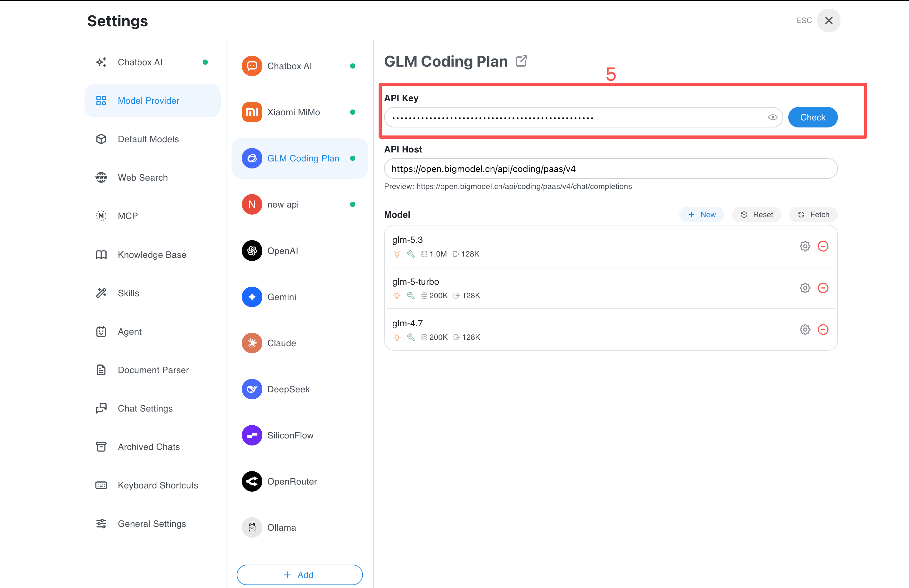Viewport: 909px width, 588px height.
Task: Reset the model list
Action: click(756, 215)
